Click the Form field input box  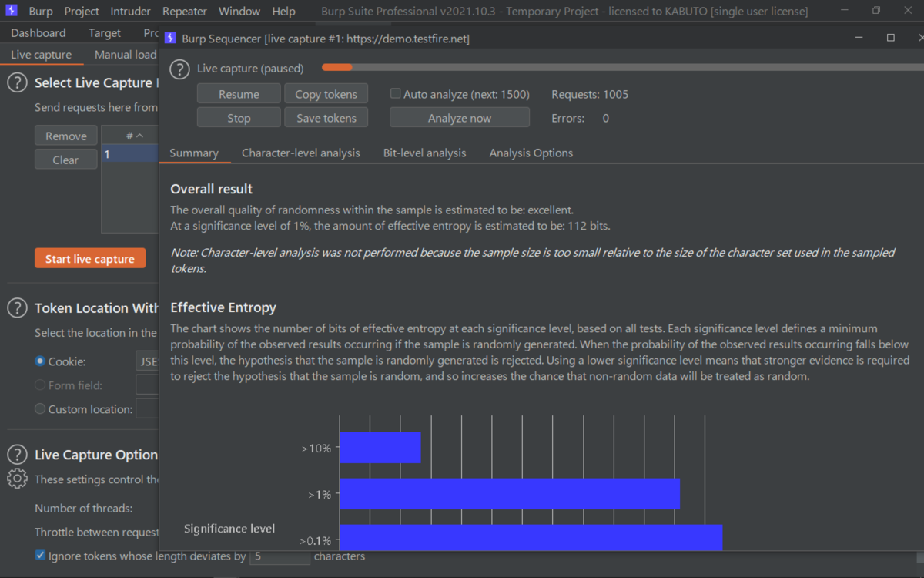(x=147, y=385)
